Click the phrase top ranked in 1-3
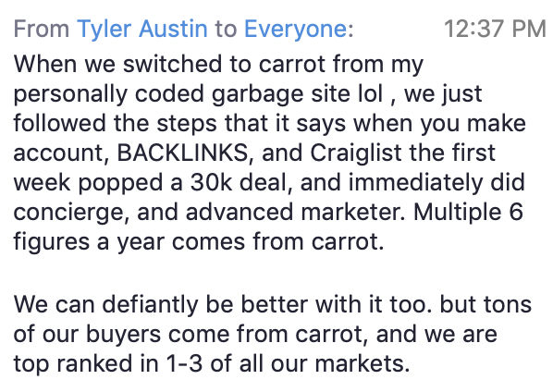This screenshot has width=553, height=392. point(108,364)
